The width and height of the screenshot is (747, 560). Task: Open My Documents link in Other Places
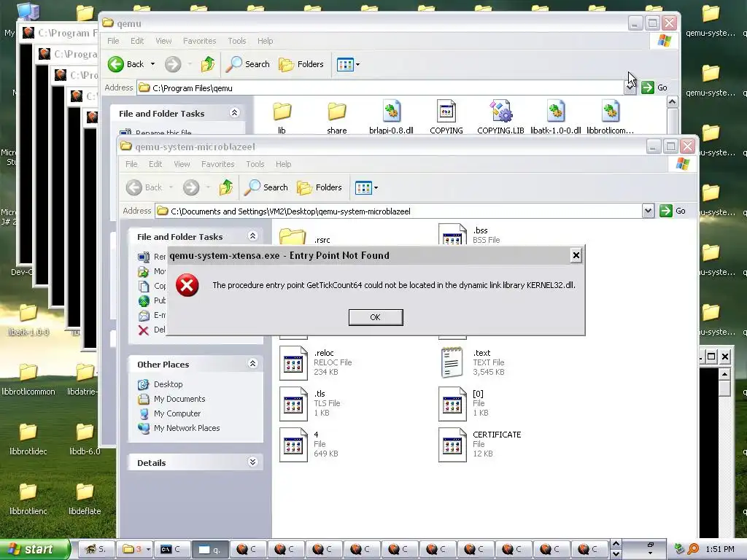pos(179,399)
